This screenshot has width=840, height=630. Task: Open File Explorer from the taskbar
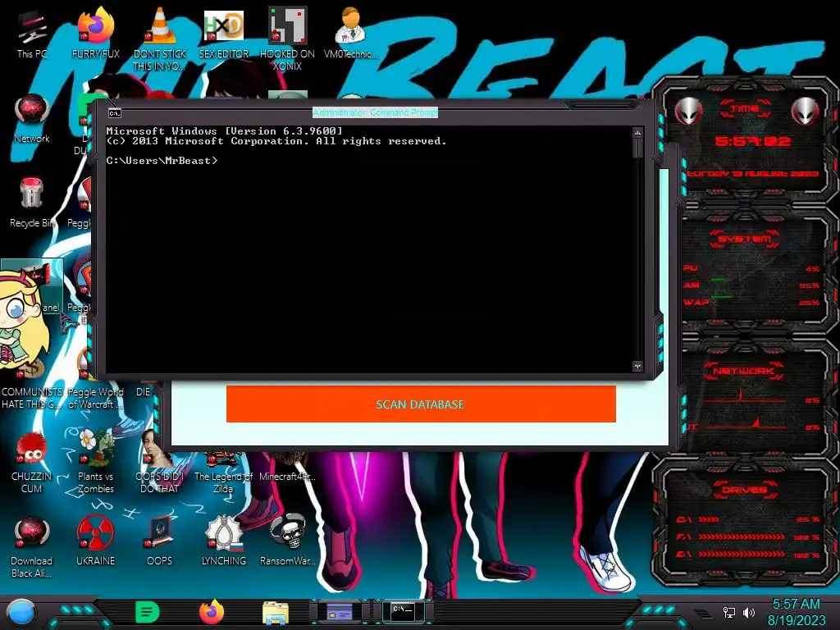tap(276, 613)
